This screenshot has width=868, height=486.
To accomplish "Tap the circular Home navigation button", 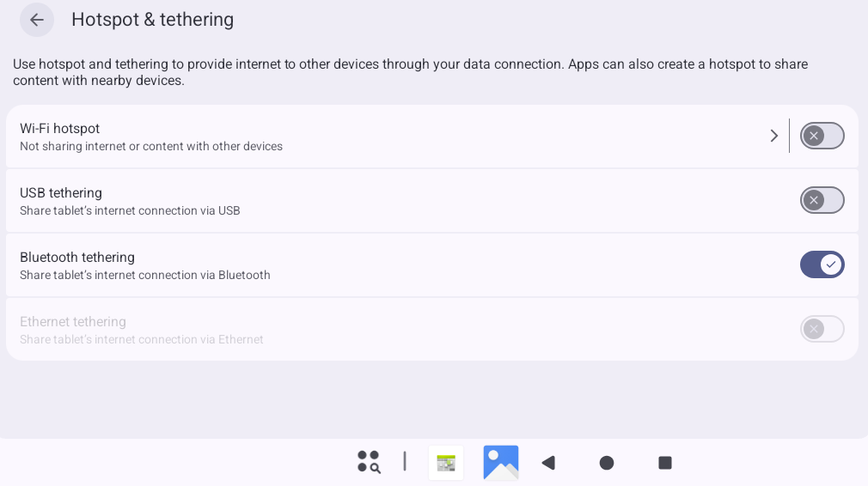I will coord(607,463).
